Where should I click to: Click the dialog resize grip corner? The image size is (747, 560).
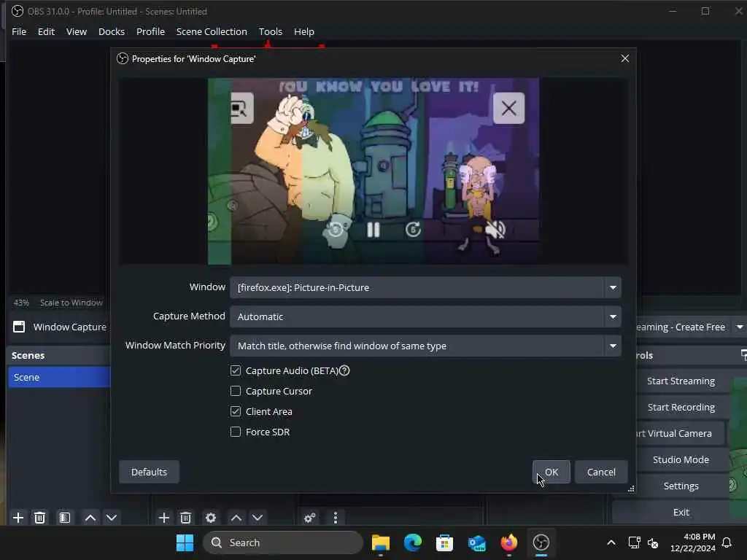[x=631, y=489]
